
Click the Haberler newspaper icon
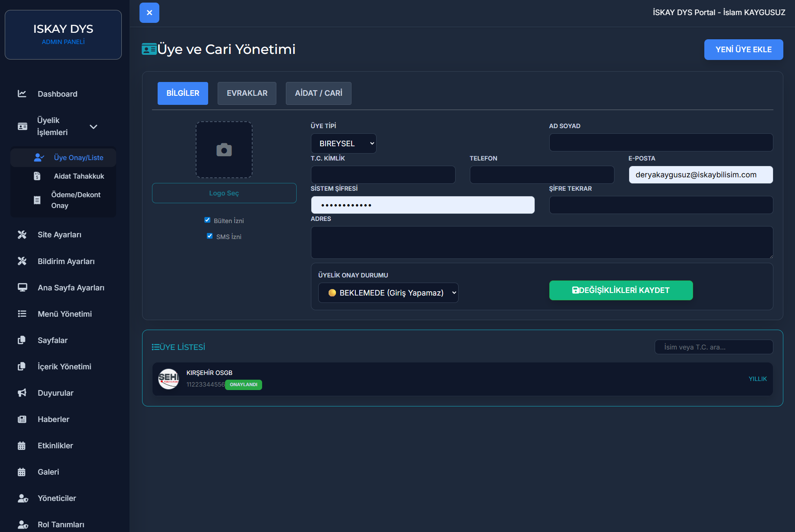[22, 419]
